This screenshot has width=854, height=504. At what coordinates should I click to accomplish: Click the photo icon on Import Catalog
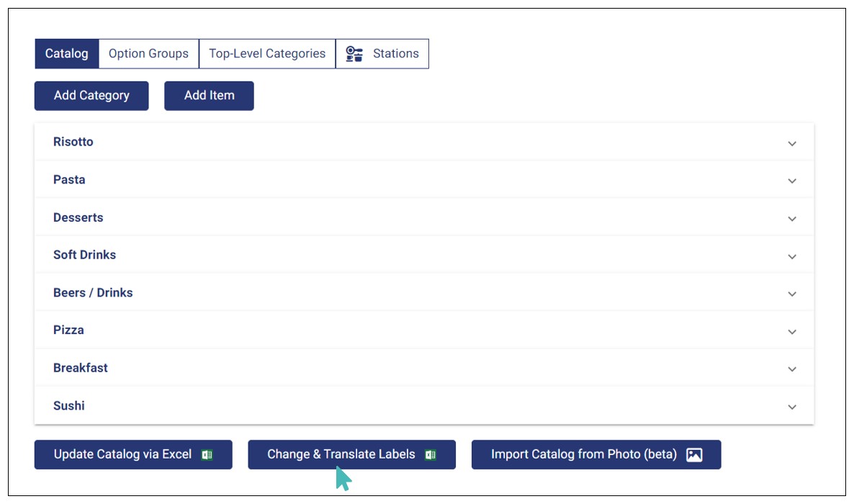pos(694,454)
